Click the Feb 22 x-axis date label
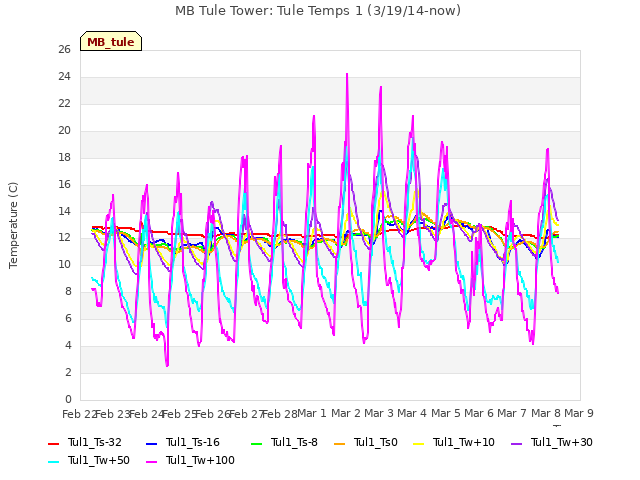The image size is (640, 480). click(79, 414)
